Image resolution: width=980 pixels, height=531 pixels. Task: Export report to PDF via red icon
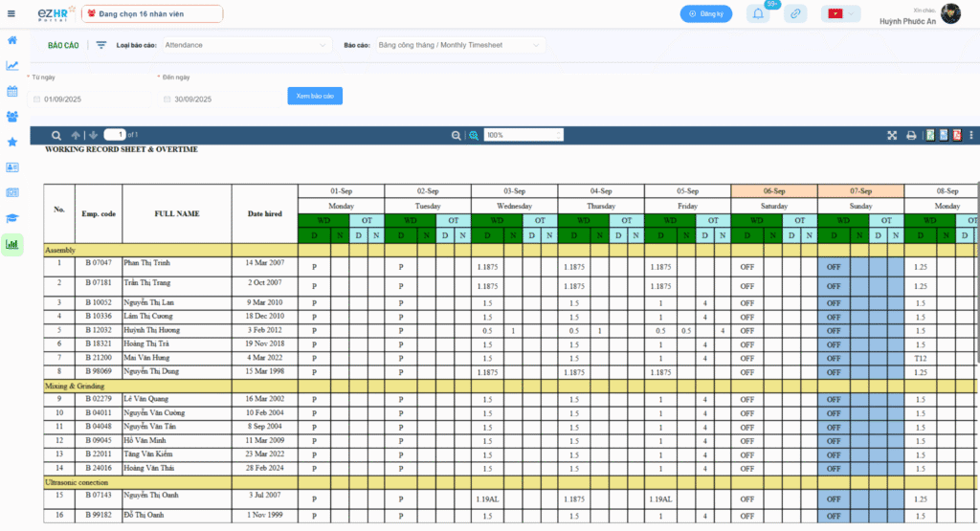coord(957,135)
